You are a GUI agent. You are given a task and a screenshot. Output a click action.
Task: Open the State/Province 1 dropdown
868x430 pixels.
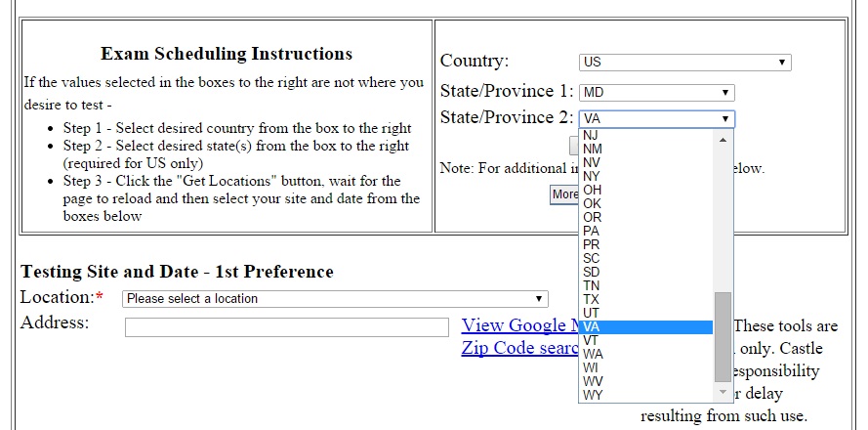coord(656,93)
